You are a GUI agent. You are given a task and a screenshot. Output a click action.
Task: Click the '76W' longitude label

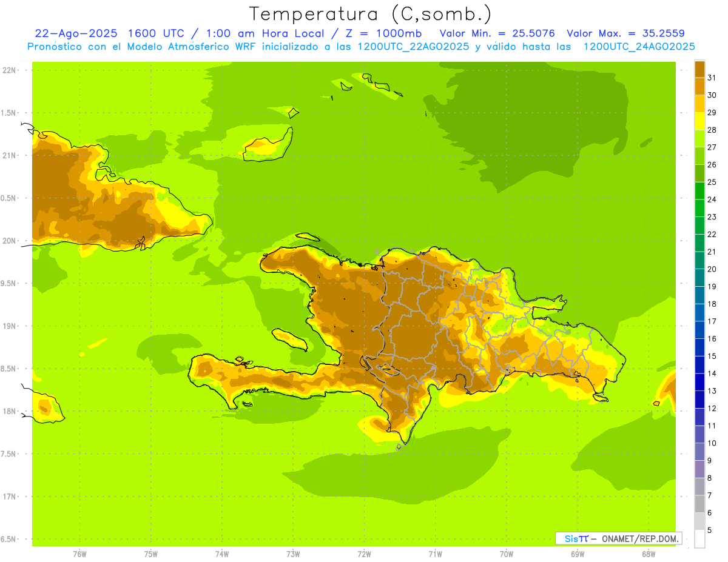point(79,554)
